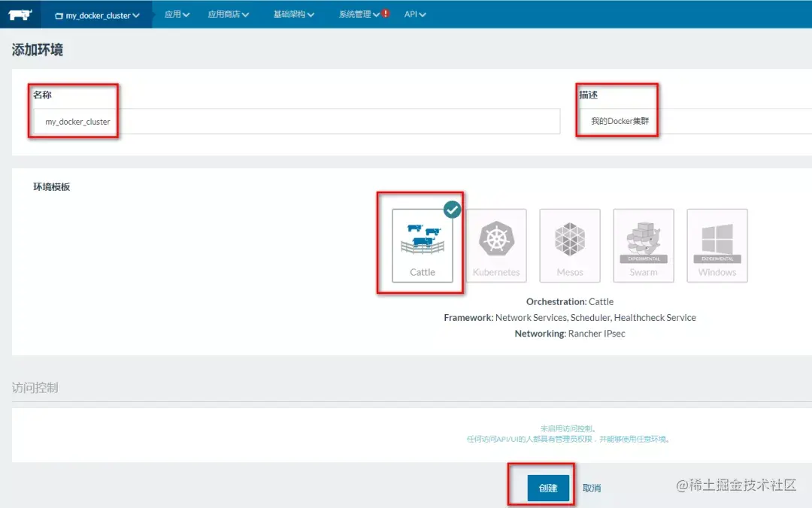Open the 基础架构 menu
The image size is (812, 508).
[294, 14]
